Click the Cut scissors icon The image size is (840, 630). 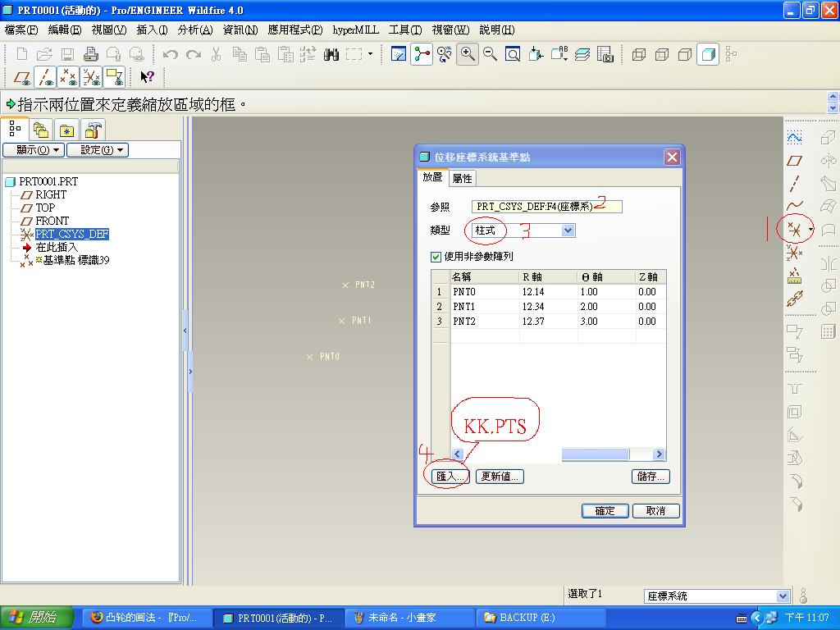click(x=217, y=54)
